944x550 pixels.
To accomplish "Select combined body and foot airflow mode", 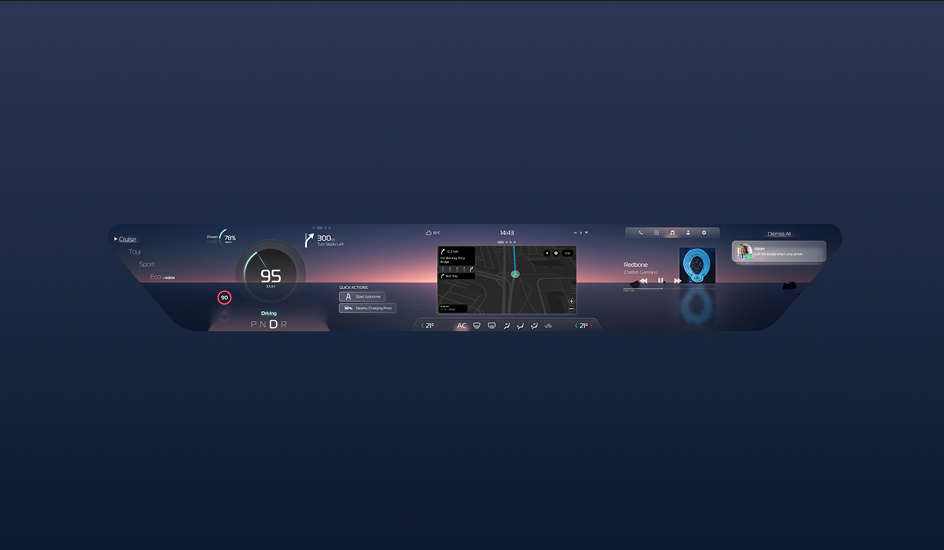I will pyautogui.click(x=534, y=326).
